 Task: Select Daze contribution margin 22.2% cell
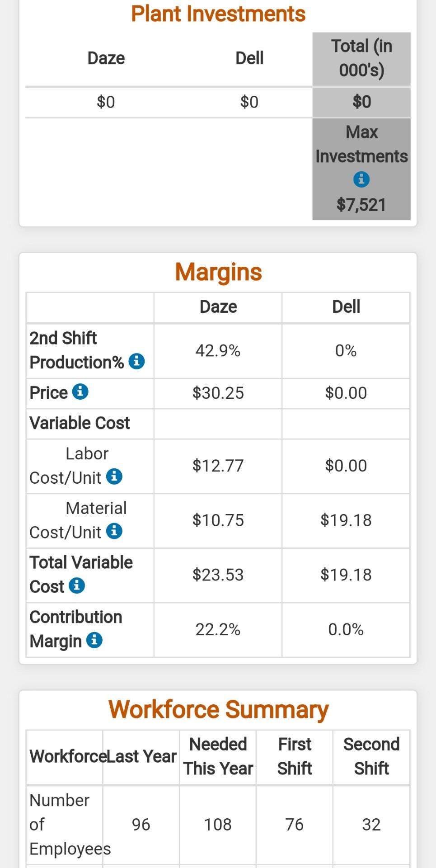(x=218, y=629)
